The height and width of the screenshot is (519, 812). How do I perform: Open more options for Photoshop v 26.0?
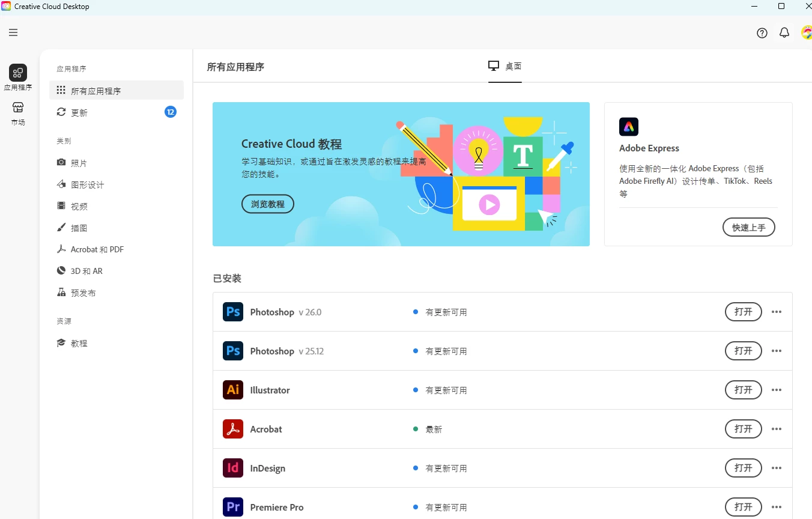[x=777, y=312]
